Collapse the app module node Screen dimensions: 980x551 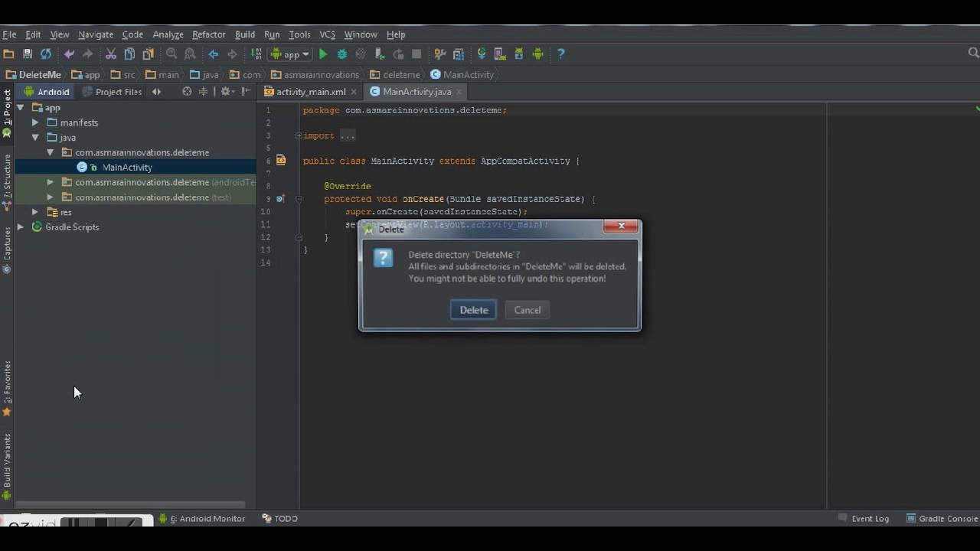[21, 108]
